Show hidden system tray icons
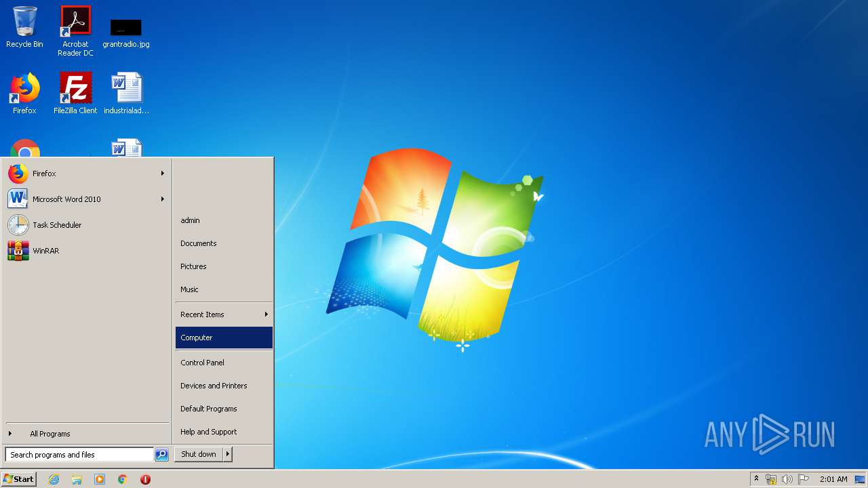This screenshot has height=488, width=868. (x=756, y=479)
